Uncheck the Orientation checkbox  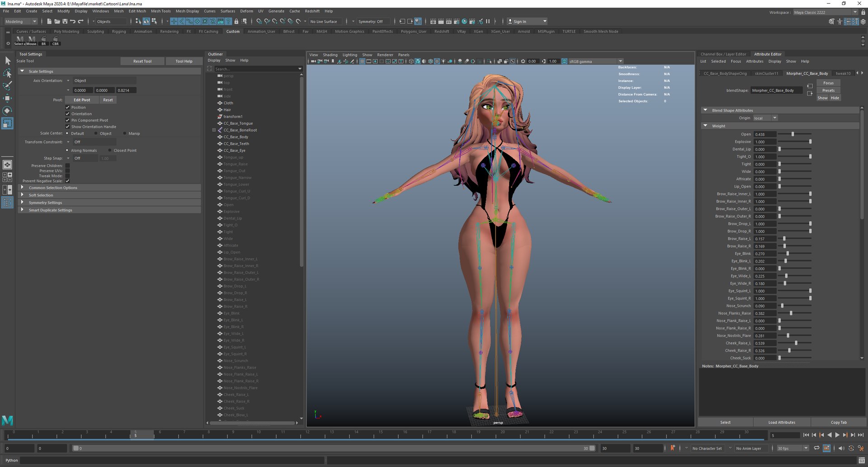[x=68, y=113]
